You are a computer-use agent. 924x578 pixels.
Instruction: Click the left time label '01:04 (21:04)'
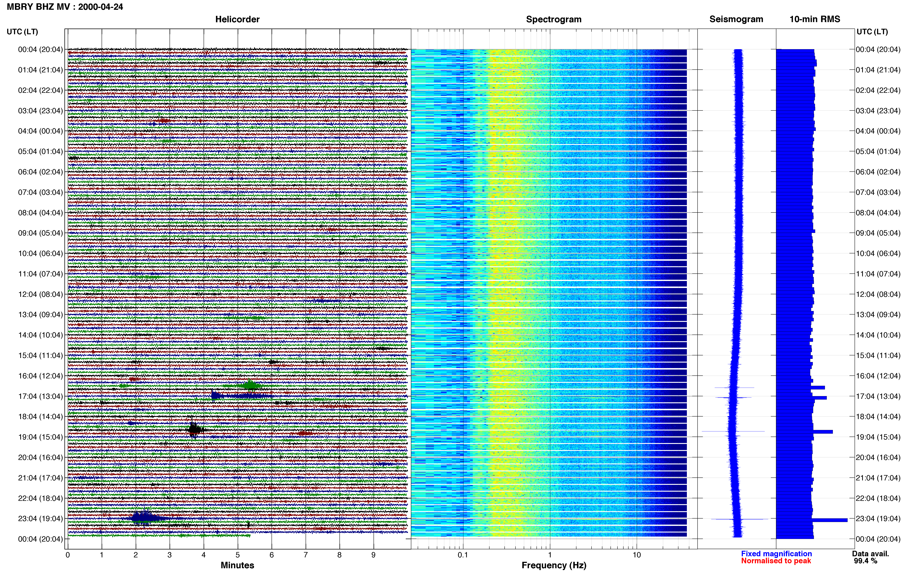(40, 70)
